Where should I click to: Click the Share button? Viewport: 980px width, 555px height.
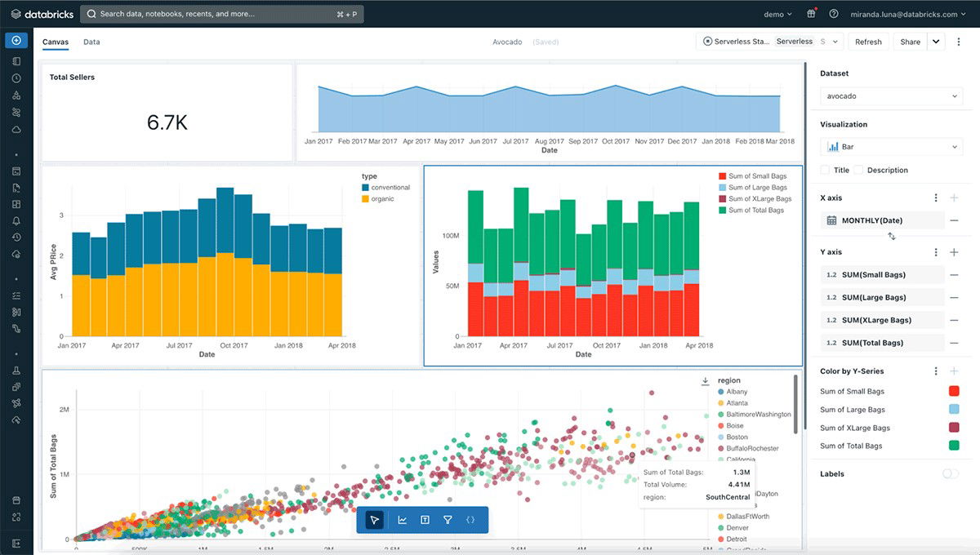point(910,41)
